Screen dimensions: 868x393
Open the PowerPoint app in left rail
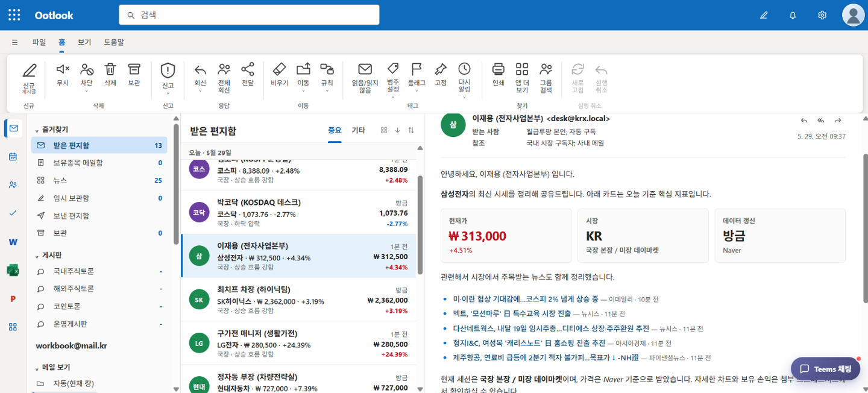coord(13,298)
